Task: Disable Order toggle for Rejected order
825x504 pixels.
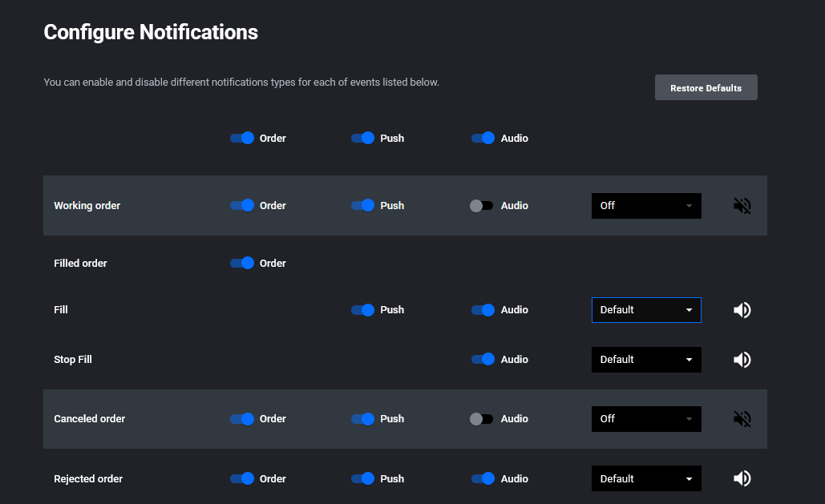Action: 242,478
